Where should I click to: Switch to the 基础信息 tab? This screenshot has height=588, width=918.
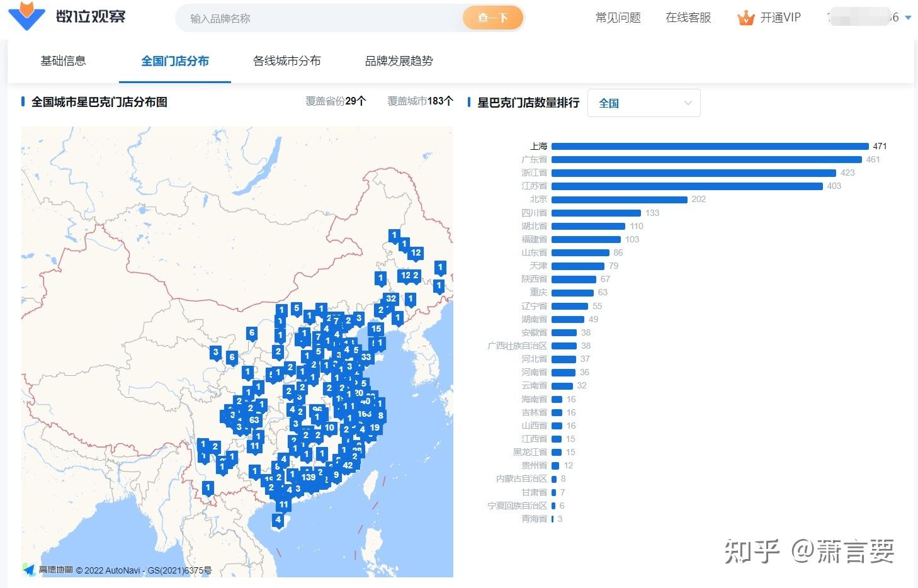[x=63, y=61]
